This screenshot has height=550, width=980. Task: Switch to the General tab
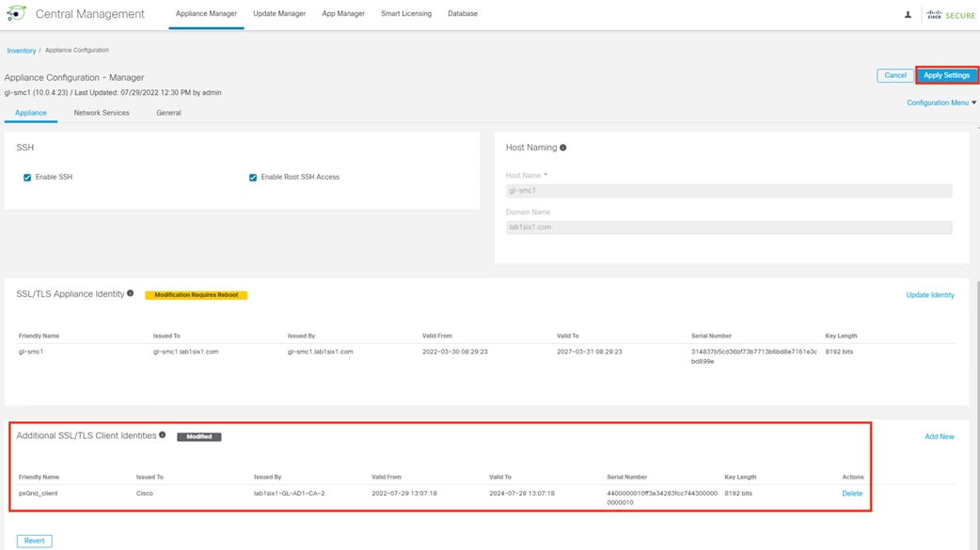pyautogui.click(x=168, y=113)
